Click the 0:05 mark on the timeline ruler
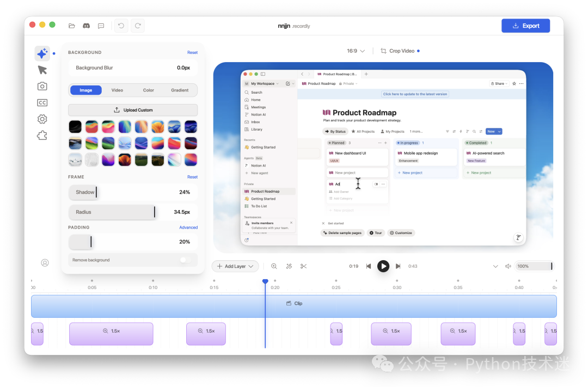 92,287
